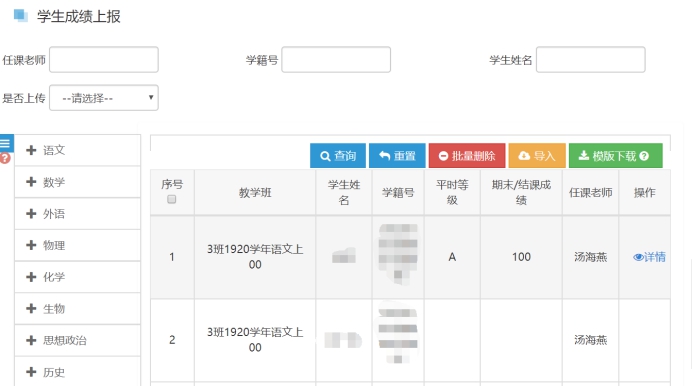Screen dimensions: 692x386
Task: Expand the 数学 subject item
Action: [x=78, y=182]
